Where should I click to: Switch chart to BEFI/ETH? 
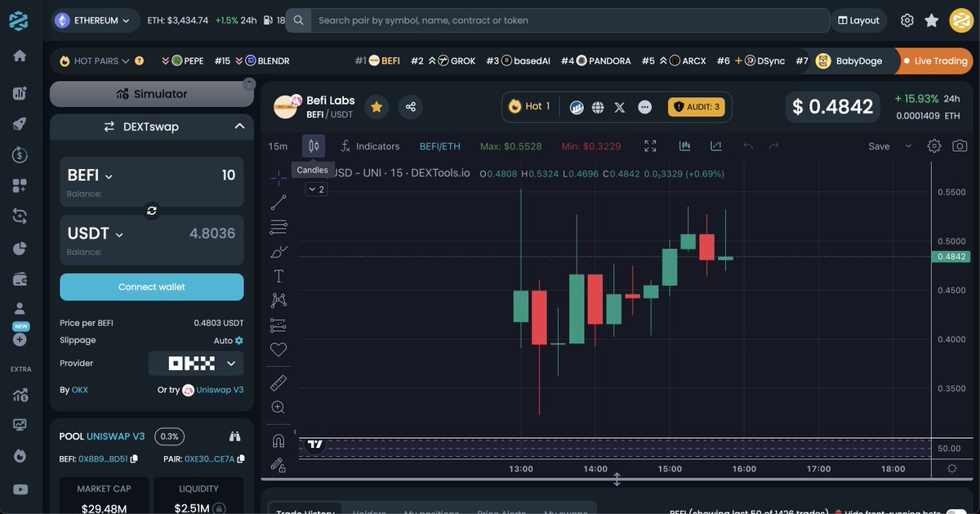pyautogui.click(x=439, y=146)
